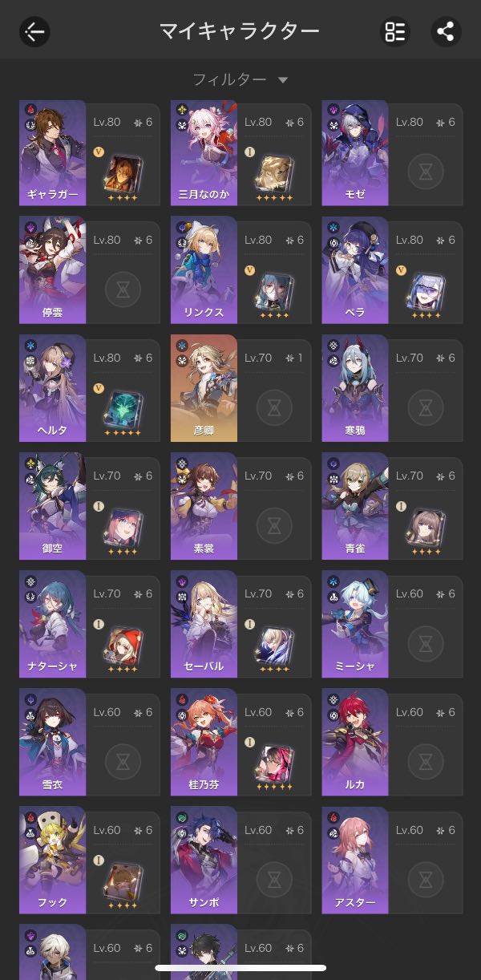This screenshot has height=980, width=481.
Task: Expand the フィルター dropdown
Action: pos(240,79)
